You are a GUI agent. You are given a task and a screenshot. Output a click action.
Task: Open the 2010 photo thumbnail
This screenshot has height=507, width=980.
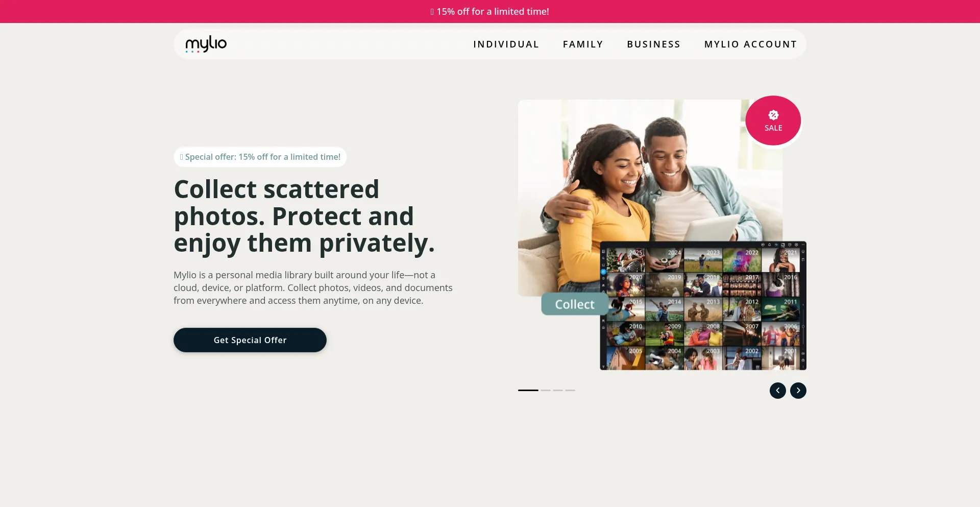tap(626, 334)
